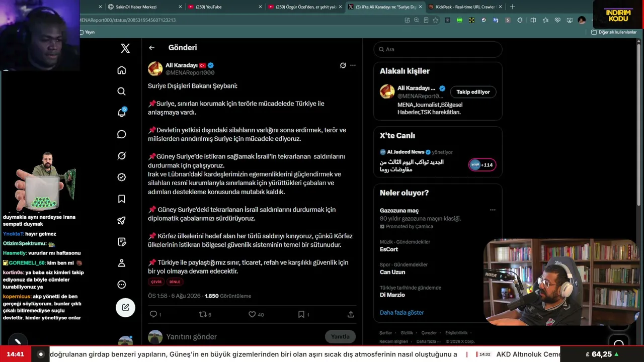
Task: Click the Çerezler footer link
Action: (x=429, y=333)
